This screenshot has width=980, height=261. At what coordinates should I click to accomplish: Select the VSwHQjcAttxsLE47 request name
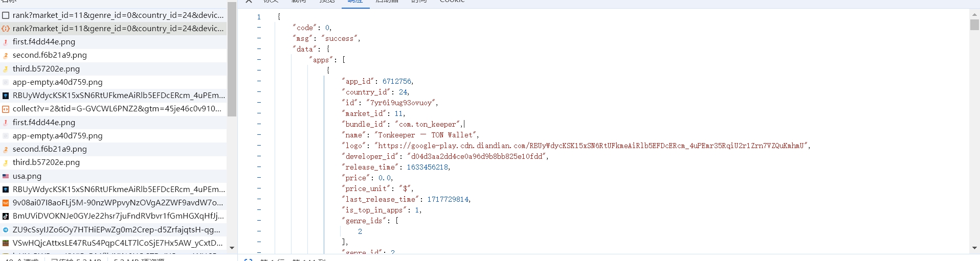click(x=118, y=243)
